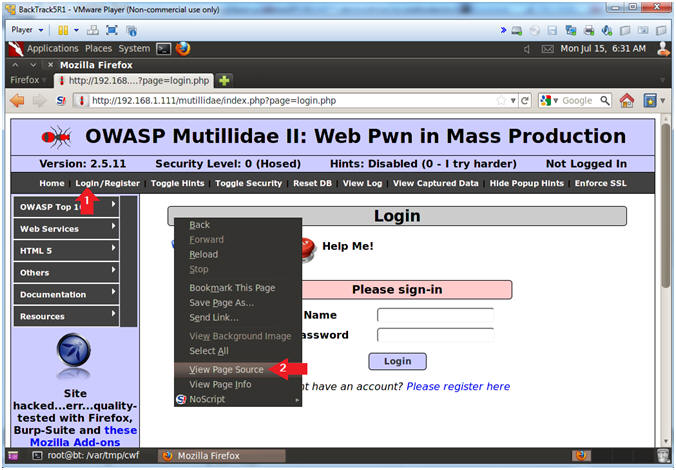Viewport: 676px width, 470px height.
Task: Launch Firefox from the top panel icon
Action: point(183,49)
